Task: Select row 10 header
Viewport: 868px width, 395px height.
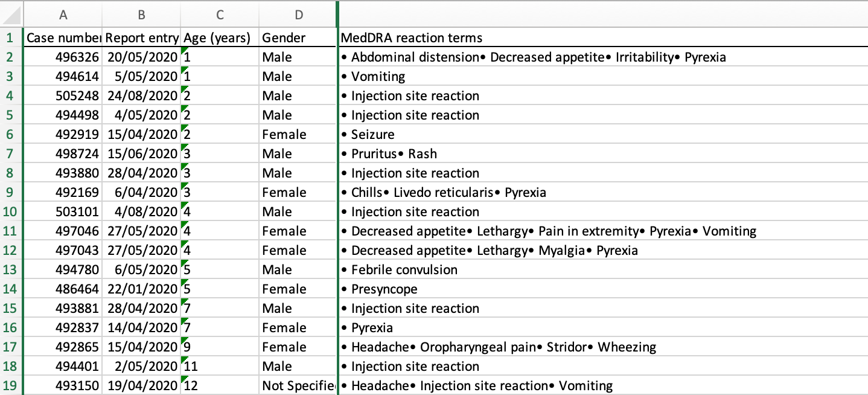Action: (10, 212)
